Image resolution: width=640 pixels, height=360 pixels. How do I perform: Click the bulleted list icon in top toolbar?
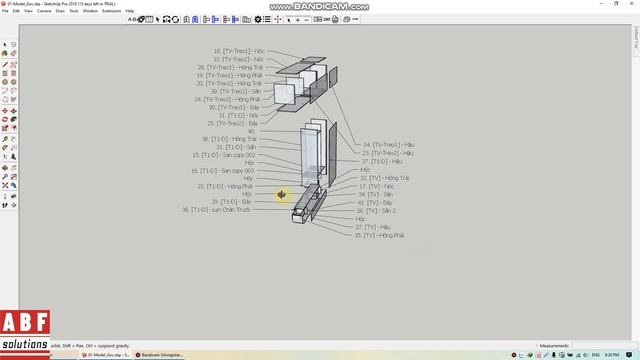coord(267,19)
